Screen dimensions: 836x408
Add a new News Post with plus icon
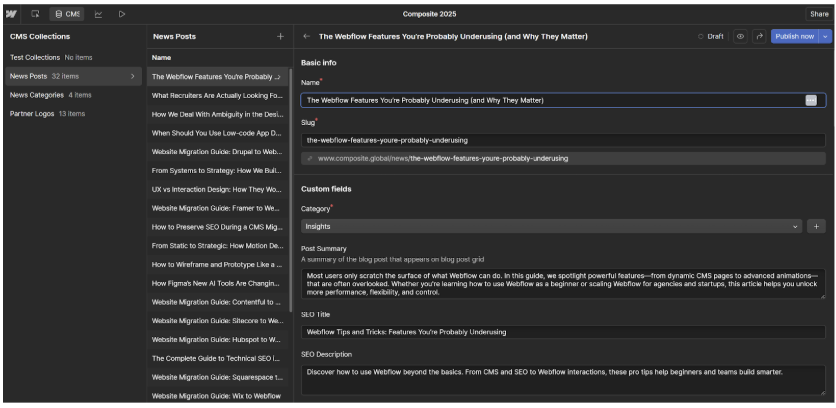(280, 36)
